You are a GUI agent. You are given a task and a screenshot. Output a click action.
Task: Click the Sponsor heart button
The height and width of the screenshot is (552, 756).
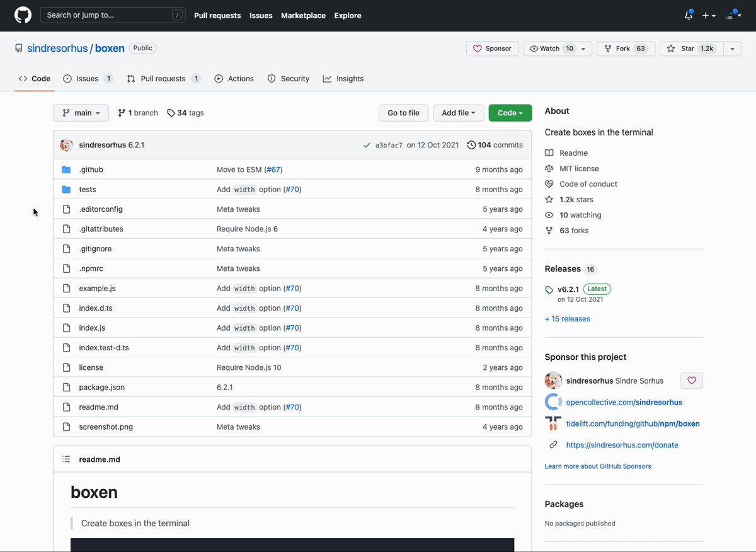[493, 49]
